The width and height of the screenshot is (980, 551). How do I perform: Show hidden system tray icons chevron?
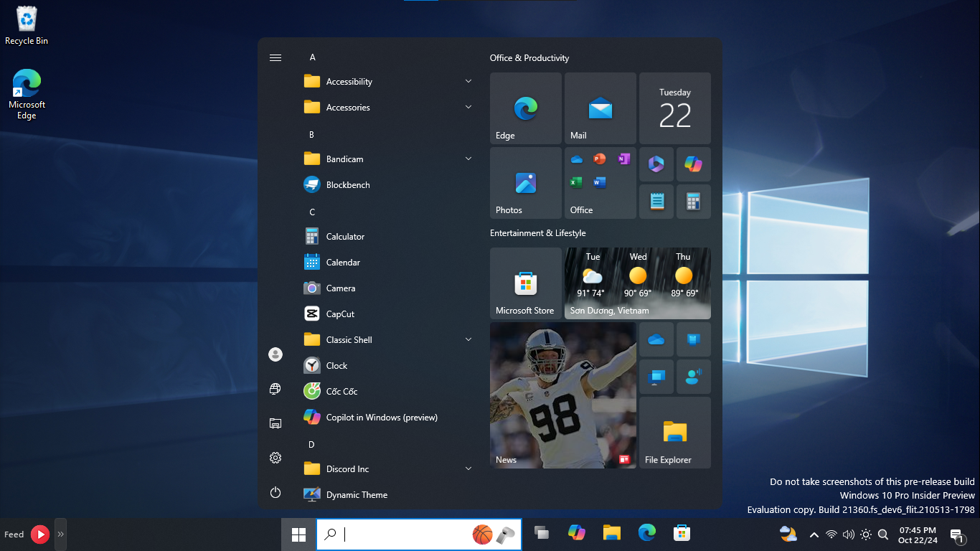point(814,534)
